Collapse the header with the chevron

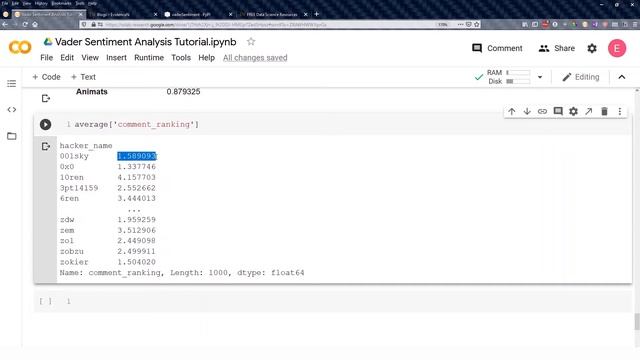(x=622, y=77)
